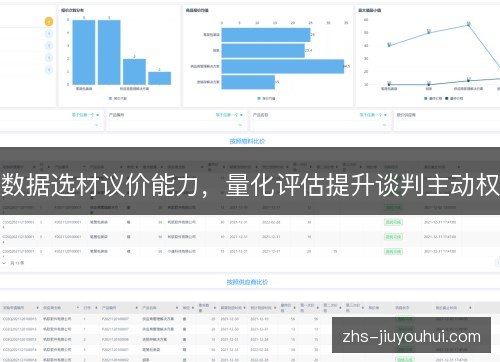Open 采购申请编号 column filter arrow in the supplier table
500x362 pixels.
pyautogui.click(x=37, y=308)
